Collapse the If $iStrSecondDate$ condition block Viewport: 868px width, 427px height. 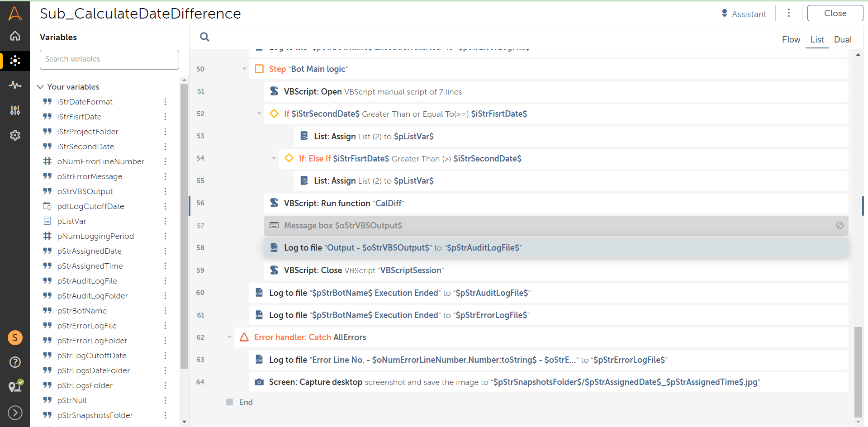(259, 114)
